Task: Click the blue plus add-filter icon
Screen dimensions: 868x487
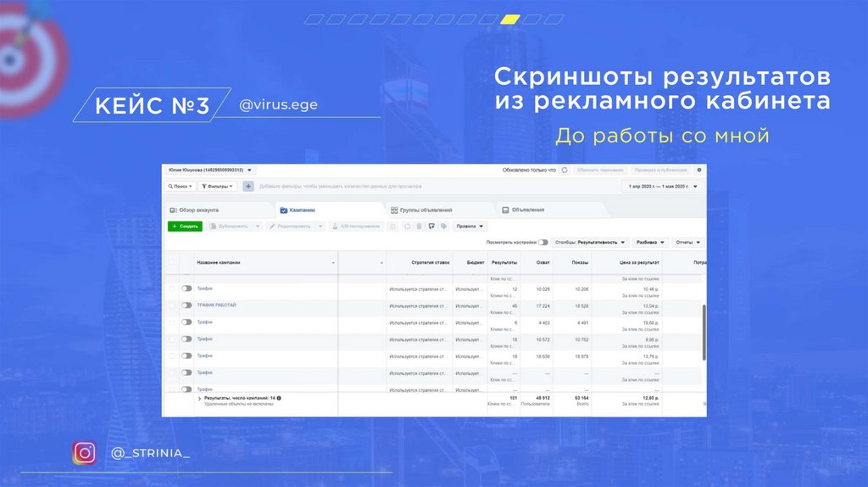Action: click(248, 186)
